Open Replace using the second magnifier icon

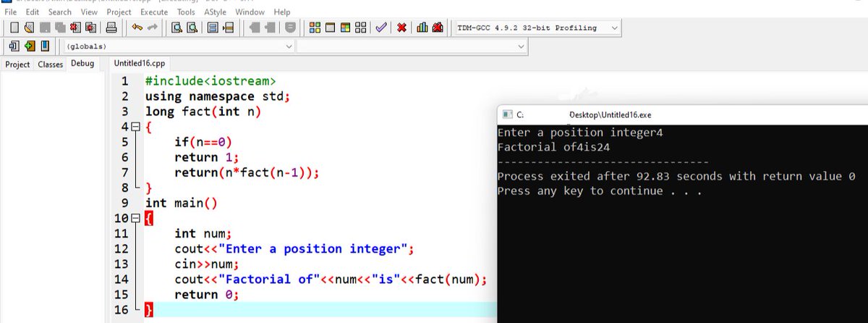pos(192,28)
